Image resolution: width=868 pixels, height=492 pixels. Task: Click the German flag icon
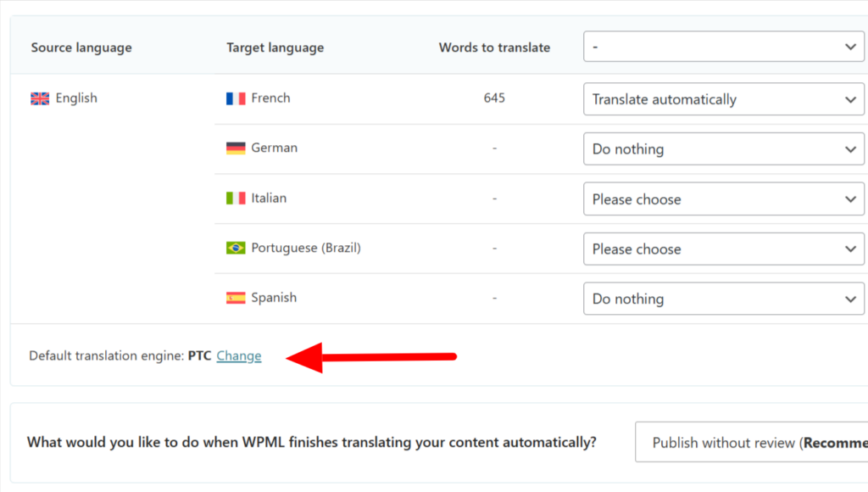click(235, 148)
